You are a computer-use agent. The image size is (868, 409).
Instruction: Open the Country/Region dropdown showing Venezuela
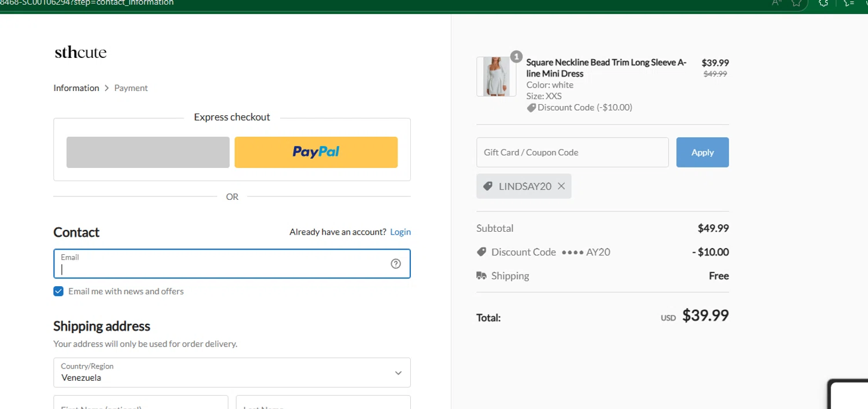[x=232, y=373]
